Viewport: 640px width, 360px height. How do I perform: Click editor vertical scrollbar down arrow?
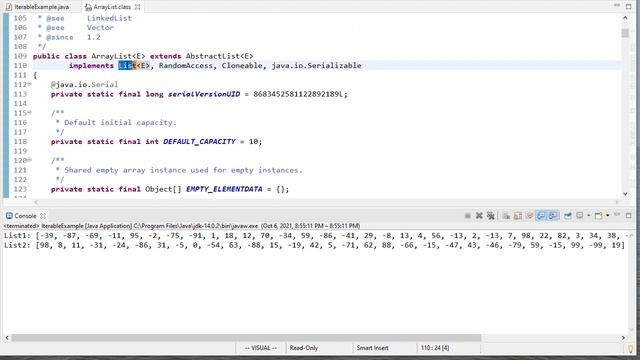pyautogui.click(x=625, y=194)
